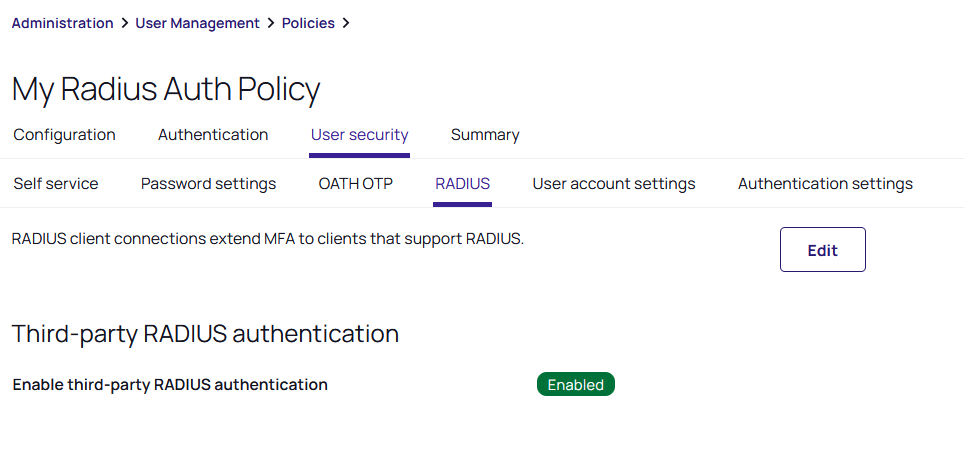The width and height of the screenshot is (964, 470).
Task: Select the User security tab
Action: [359, 135]
